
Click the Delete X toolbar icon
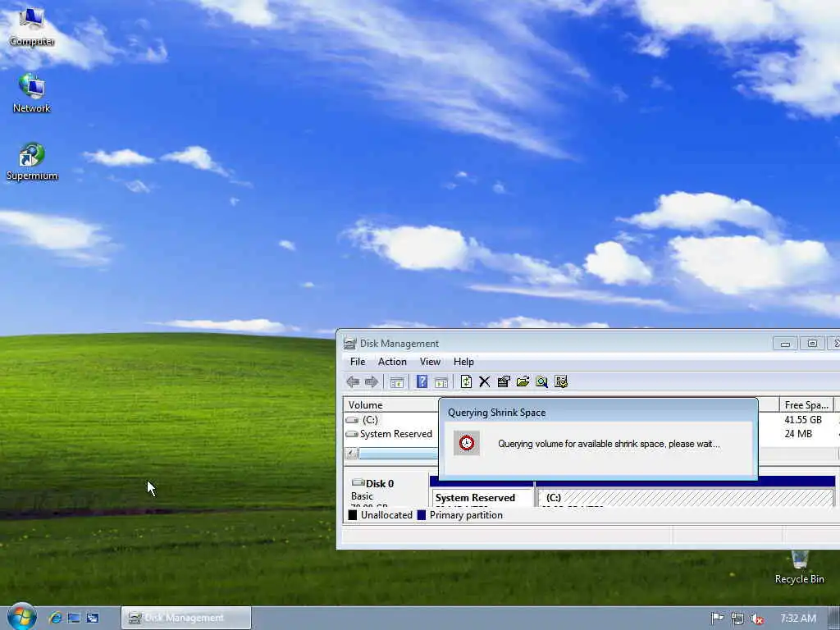(485, 382)
